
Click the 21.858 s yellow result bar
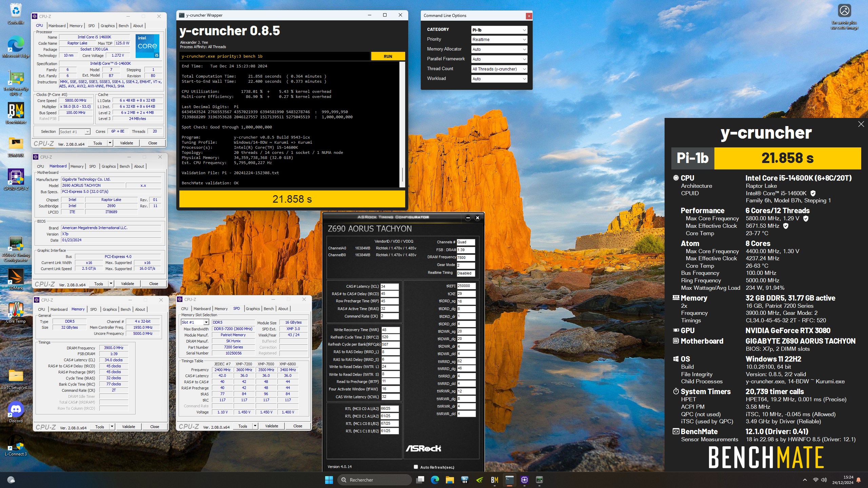[x=292, y=199]
